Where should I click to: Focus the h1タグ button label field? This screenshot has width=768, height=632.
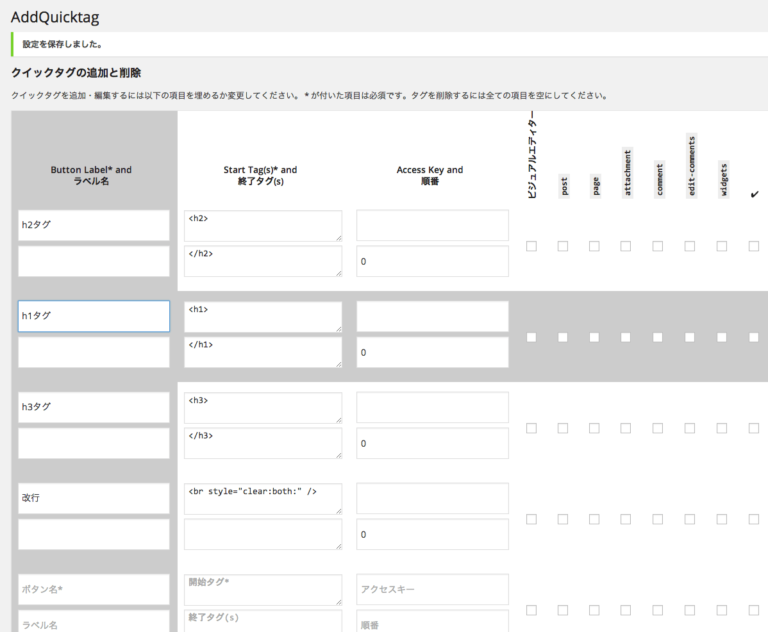94,316
